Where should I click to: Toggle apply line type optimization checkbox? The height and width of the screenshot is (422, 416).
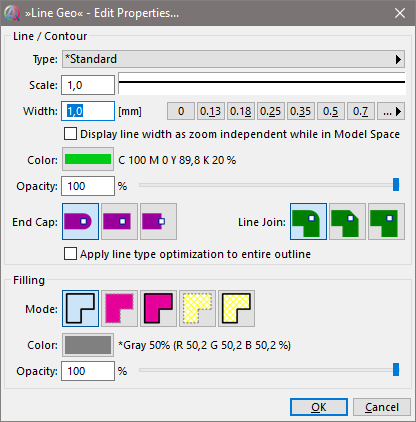coord(70,254)
